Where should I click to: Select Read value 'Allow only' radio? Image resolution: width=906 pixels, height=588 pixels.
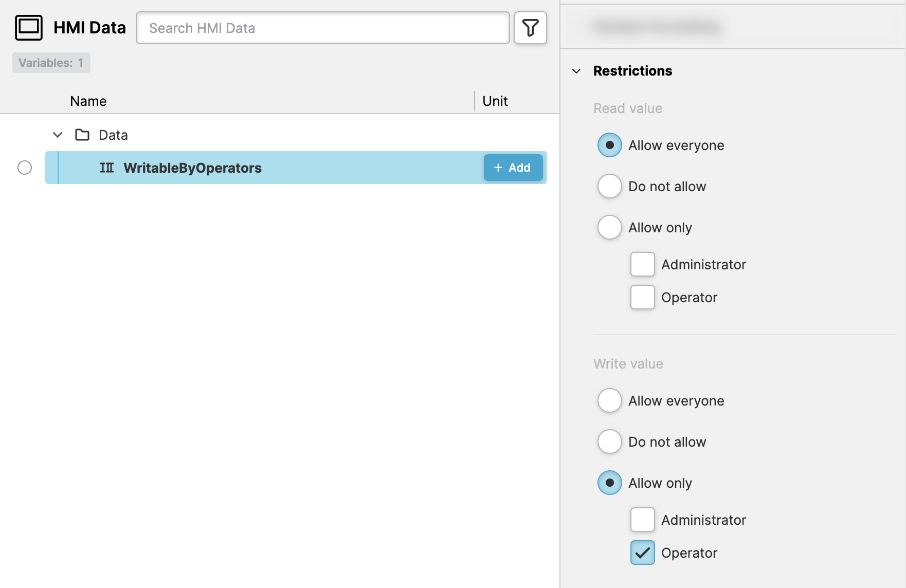pyautogui.click(x=610, y=227)
